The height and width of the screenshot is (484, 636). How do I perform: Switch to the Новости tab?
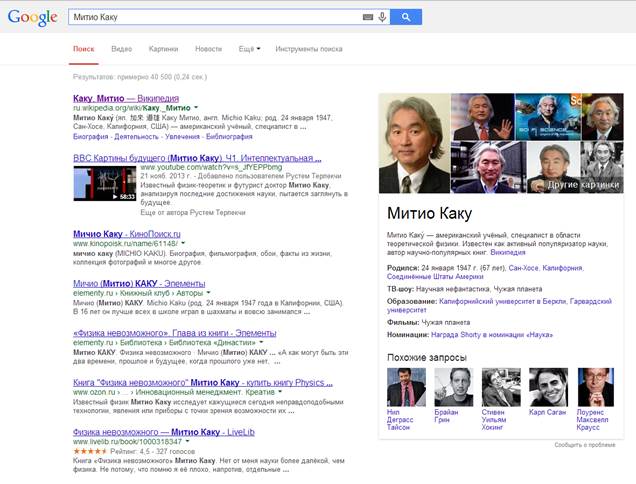[208, 49]
